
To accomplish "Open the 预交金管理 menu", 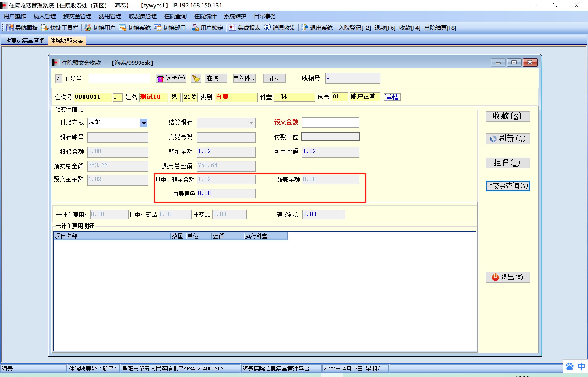I will [x=77, y=16].
